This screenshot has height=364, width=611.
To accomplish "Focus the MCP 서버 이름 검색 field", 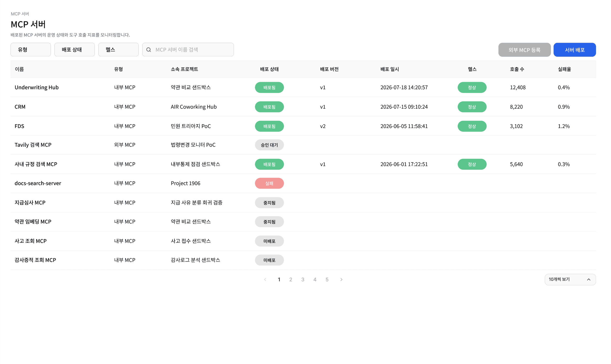I will click(x=188, y=50).
